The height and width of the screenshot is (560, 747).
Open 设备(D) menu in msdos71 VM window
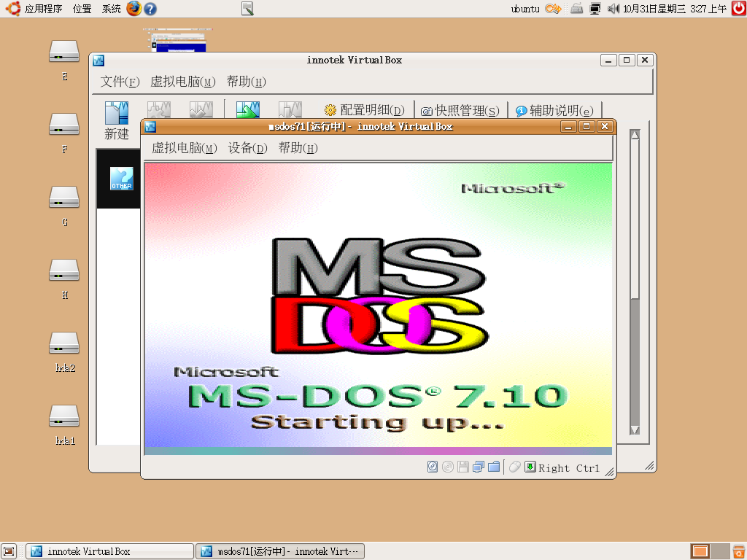click(248, 148)
